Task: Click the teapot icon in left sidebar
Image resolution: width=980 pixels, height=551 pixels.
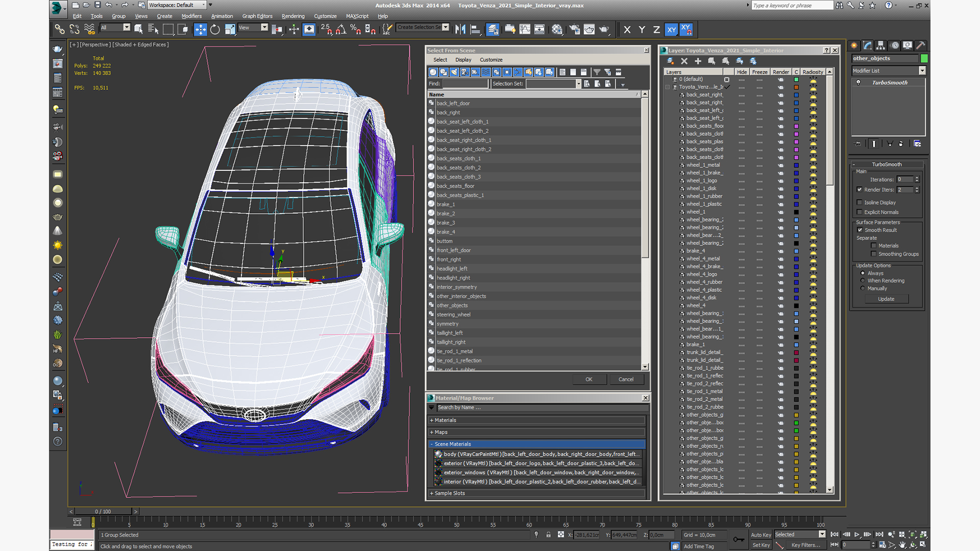Action: [x=58, y=49]
